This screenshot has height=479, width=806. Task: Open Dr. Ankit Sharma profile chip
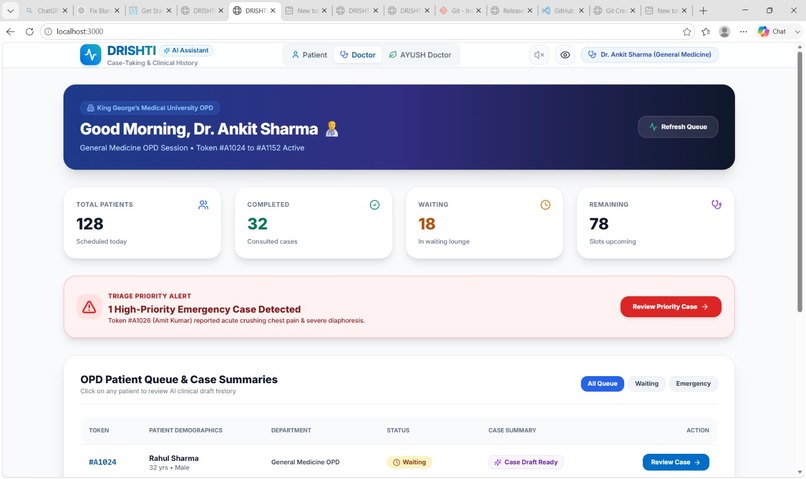click(650, 54)
